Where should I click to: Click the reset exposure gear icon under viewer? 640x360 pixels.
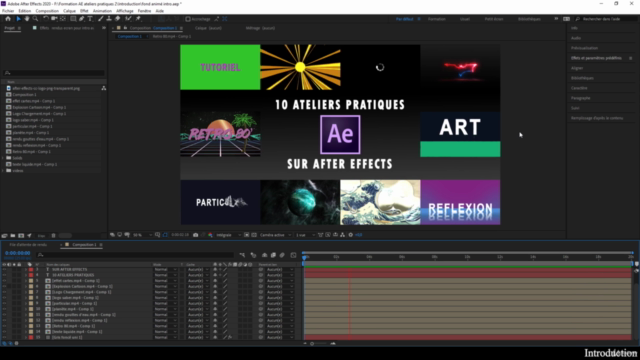(x=351, y=235)
